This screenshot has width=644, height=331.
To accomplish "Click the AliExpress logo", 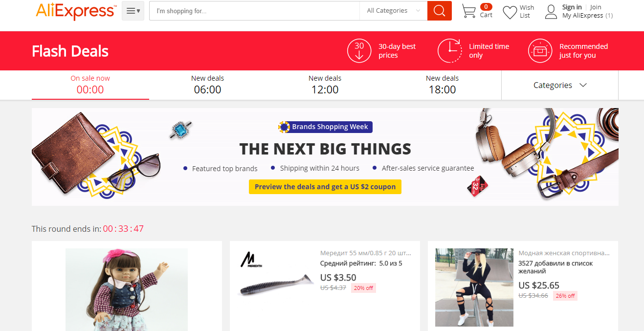I will pyautogui.click(x=76, y=11).
